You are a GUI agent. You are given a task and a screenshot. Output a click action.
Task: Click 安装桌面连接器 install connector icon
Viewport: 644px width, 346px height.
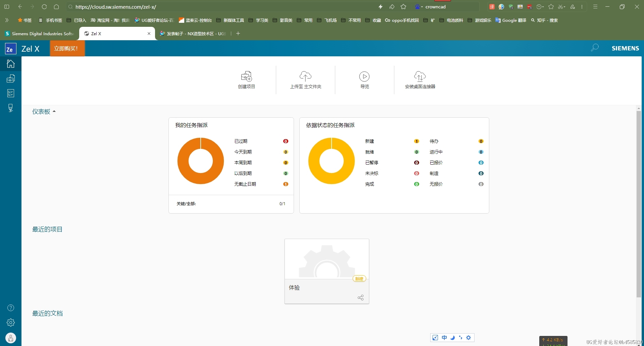tap(420, 76)
